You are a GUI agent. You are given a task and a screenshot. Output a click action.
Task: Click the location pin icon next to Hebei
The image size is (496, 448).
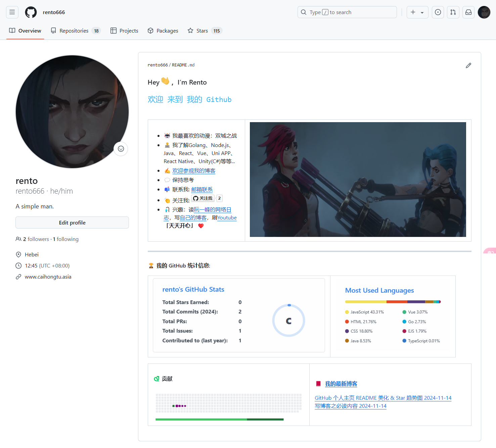click(x=18, y=255)
